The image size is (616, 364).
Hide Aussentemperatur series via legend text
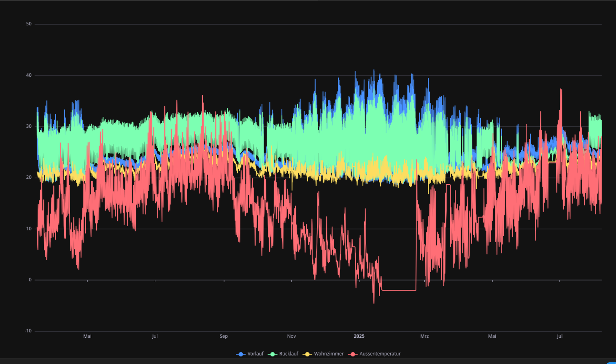pos(380,354)
